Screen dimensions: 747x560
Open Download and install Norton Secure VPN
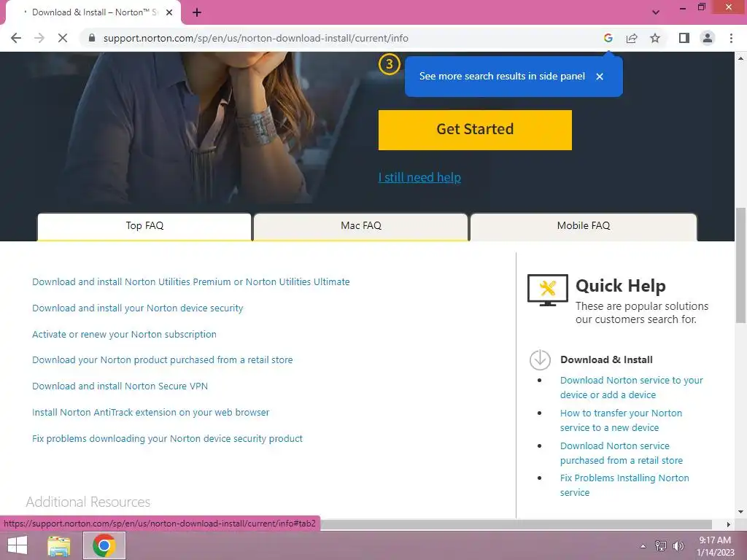(x=120, y=386)
